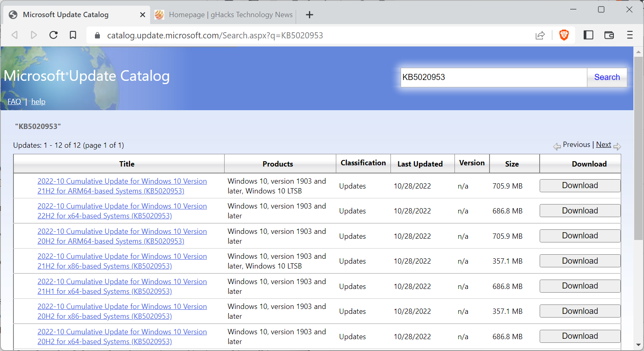Open the share icon in address bar
This screenshot has width=644, height=351.
click(x=540, y=36)
